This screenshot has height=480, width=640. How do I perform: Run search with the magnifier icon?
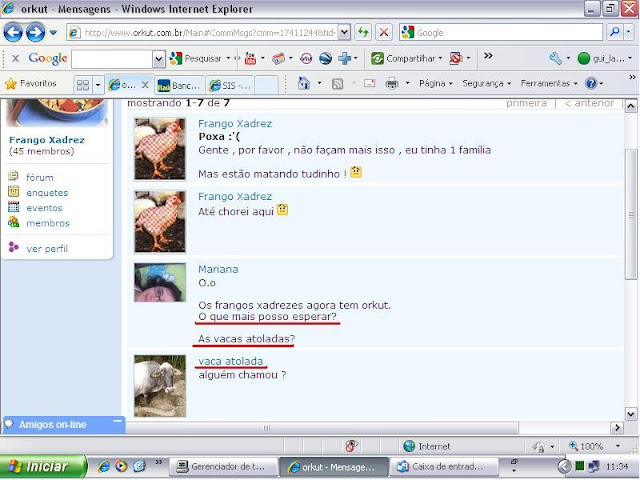614,32
